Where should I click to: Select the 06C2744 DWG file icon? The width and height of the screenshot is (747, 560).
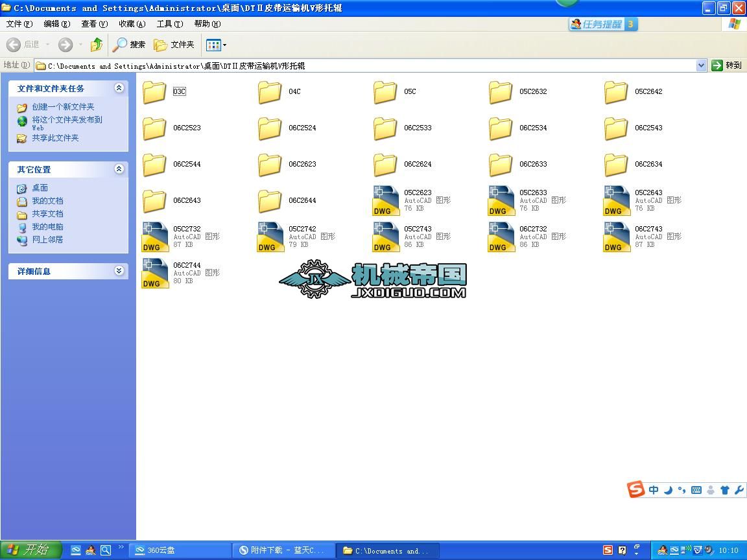click(x=155, y=274)
